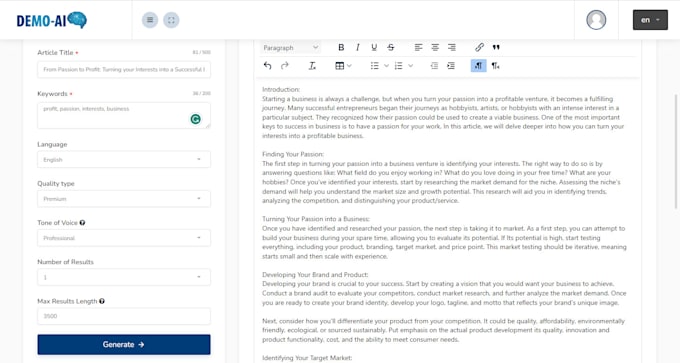This screenshot has height=363, width=680.
Task: Remove text formatting with clear-format icon
Action: pyautogui.click(x=312, y=66)
